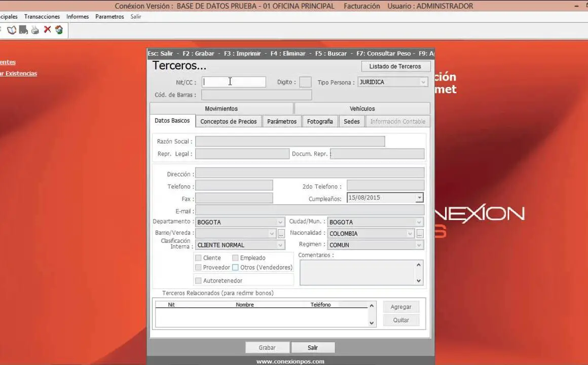The image size is (588, 365).
Task: Click the ellipsis button next to Nacionalidad
Action: point(420,234)
